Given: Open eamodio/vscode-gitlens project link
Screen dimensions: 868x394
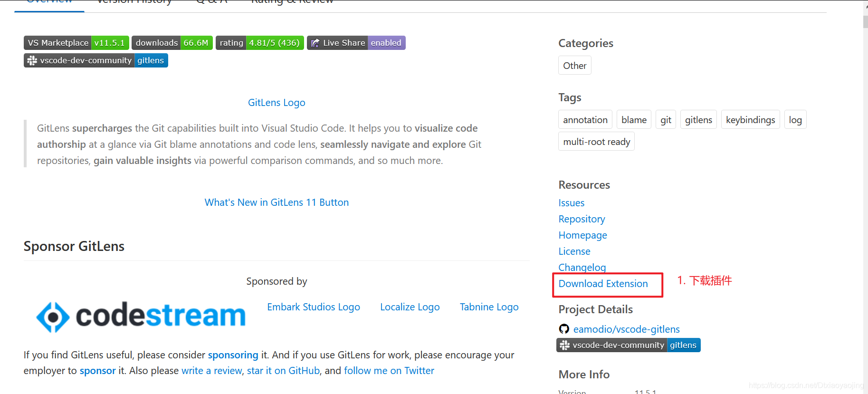Looking at the screenshot, I should point(627,329).
